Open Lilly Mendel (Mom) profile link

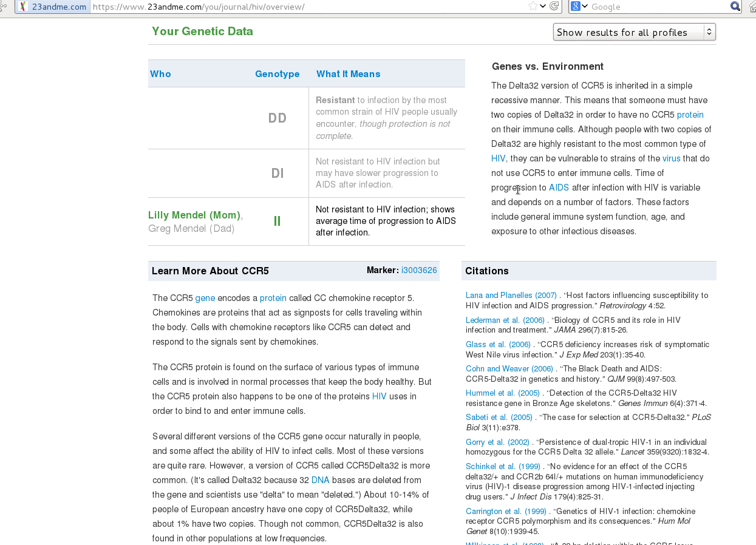point(194,215)
